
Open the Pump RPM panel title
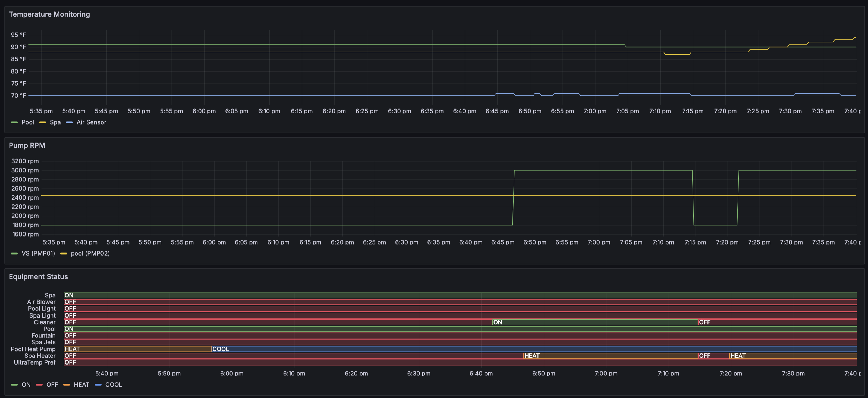pyautogui.click(x=27, y=145)
